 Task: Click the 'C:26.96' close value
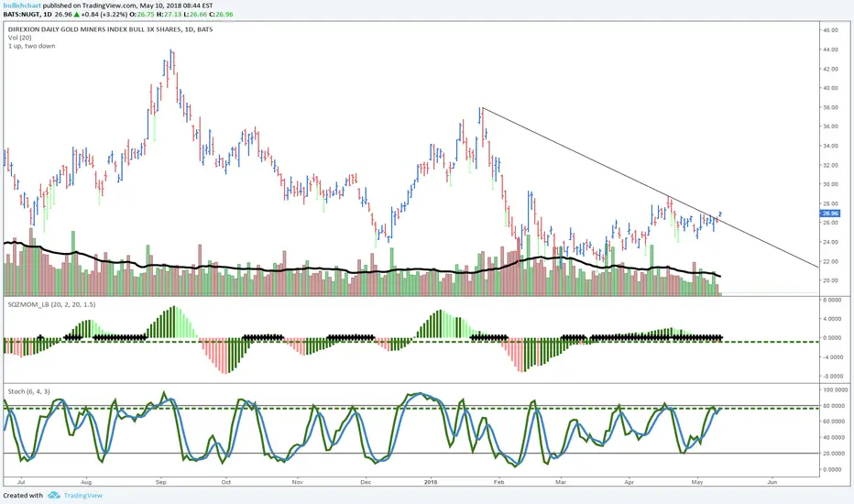pos(221,14)
